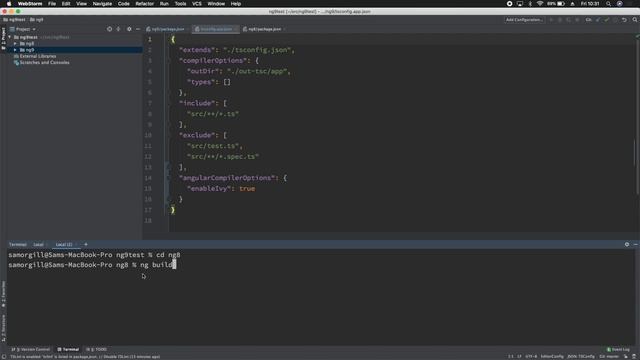
Task: Select External Libraries in project tree
Action: (38, 56)
